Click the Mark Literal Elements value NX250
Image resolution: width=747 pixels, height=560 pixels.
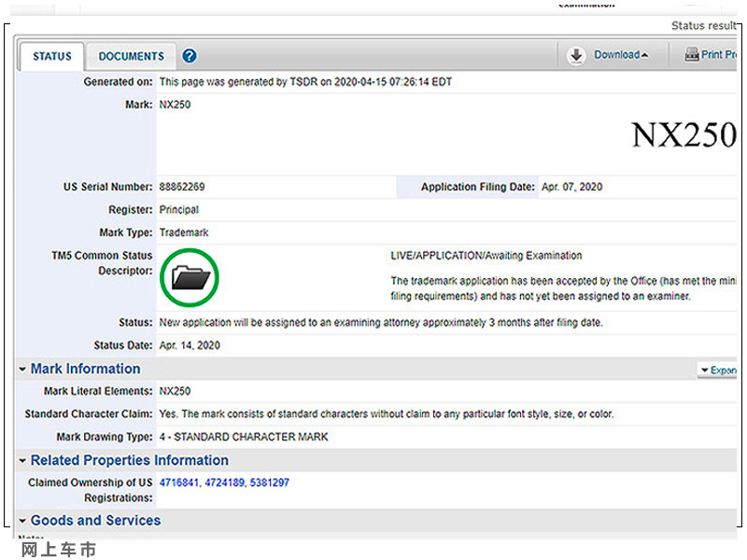point(175,391)
